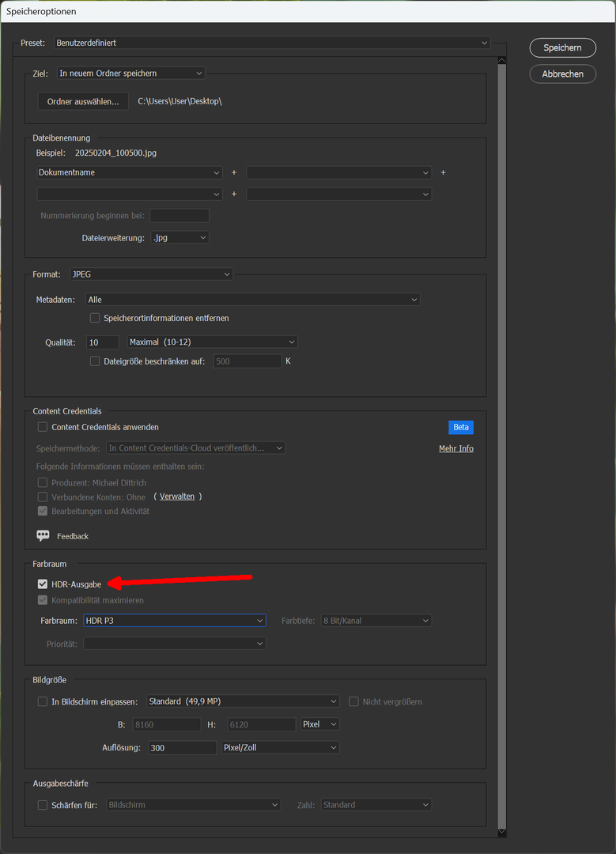Viewport: 616px width, 854px height.
Task: Disable the HDR-Ausgabe checkbox
Action: pyautogui.click(x=43, y=584)
